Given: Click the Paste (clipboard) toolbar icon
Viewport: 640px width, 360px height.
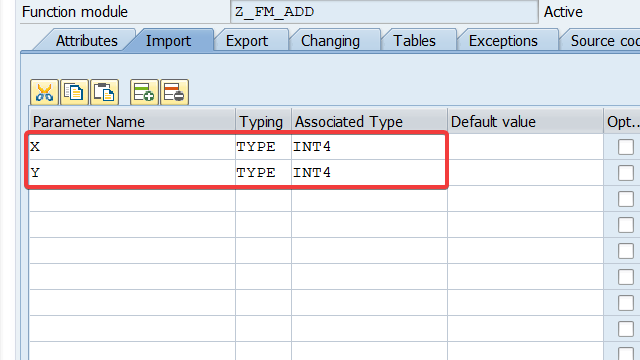Looking at the screenshot, I should pyautogui.click(x=104, y=92).
